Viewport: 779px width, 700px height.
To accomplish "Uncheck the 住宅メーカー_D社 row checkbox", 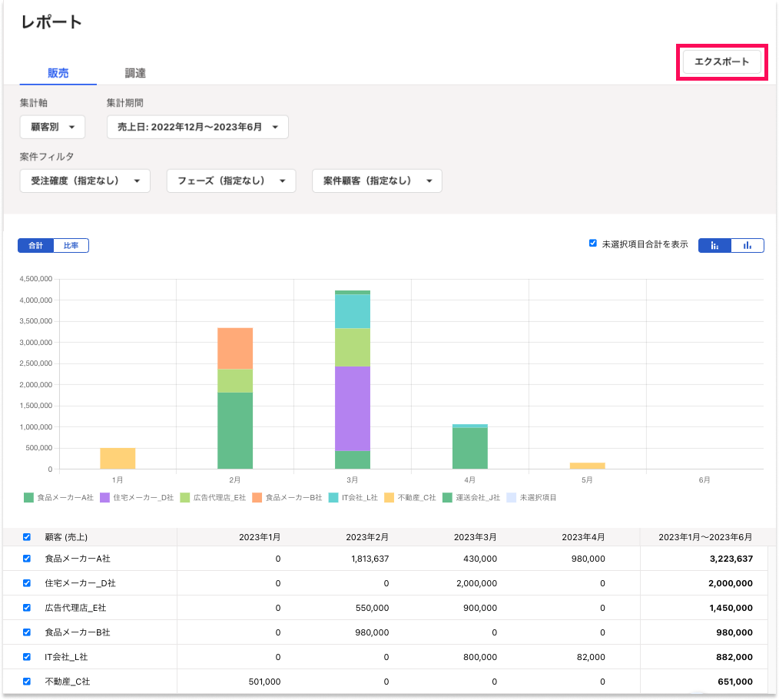I will tap(27, 583).
